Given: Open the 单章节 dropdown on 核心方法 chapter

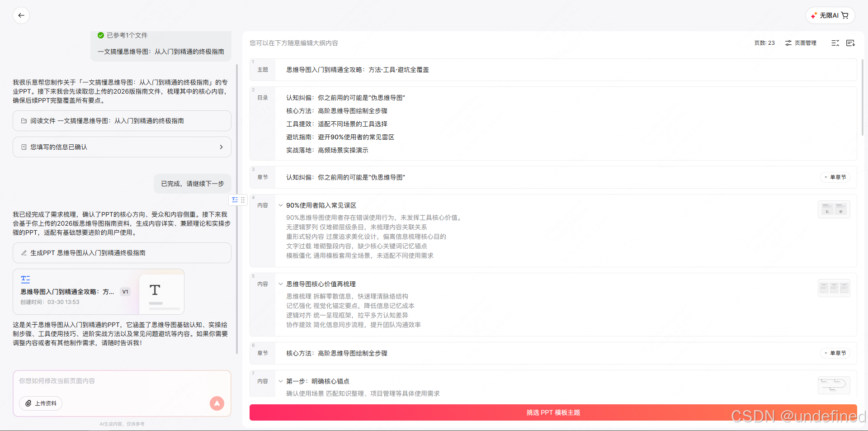Looking at the screenshot, I should pyautogui.click(x=835, y=353).
